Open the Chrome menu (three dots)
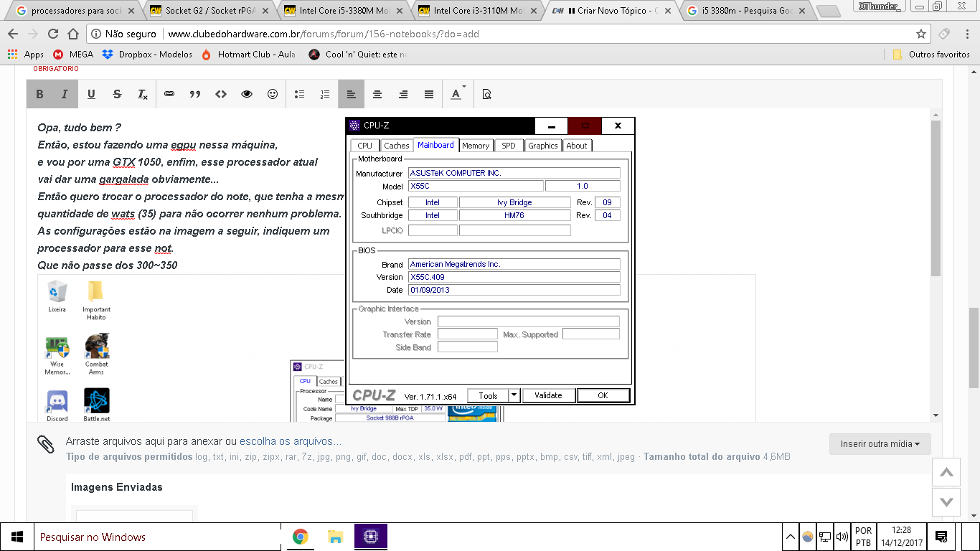 click(x=966, y=34)
